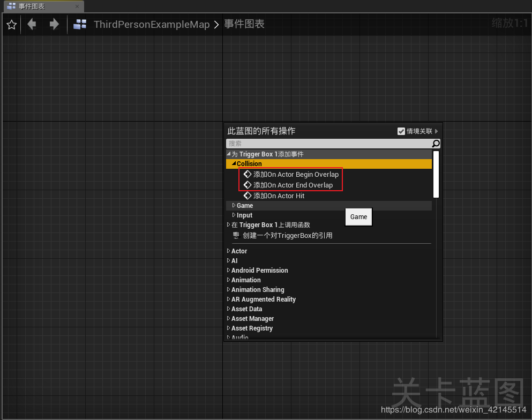Expand the AI category
The image size is (532, 420).
coord(228,260)
